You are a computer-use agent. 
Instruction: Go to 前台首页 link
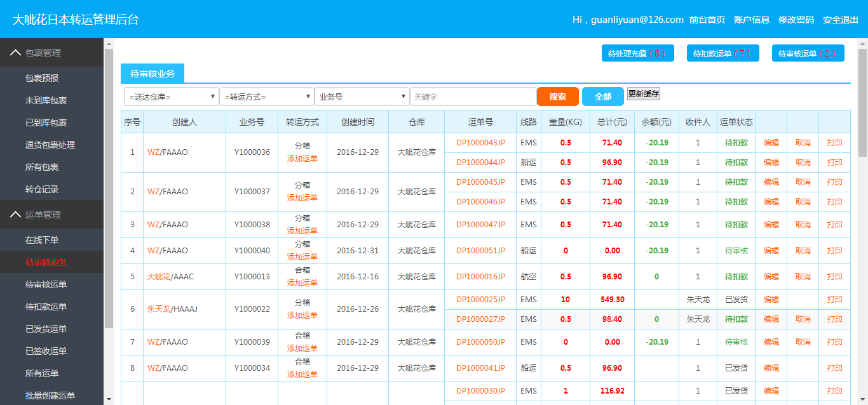click(x=707, y=20)
